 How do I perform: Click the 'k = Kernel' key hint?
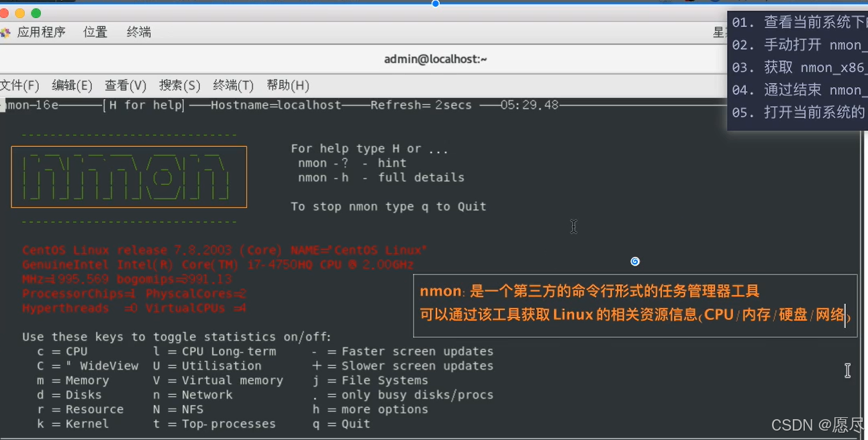tap(73, 424)
